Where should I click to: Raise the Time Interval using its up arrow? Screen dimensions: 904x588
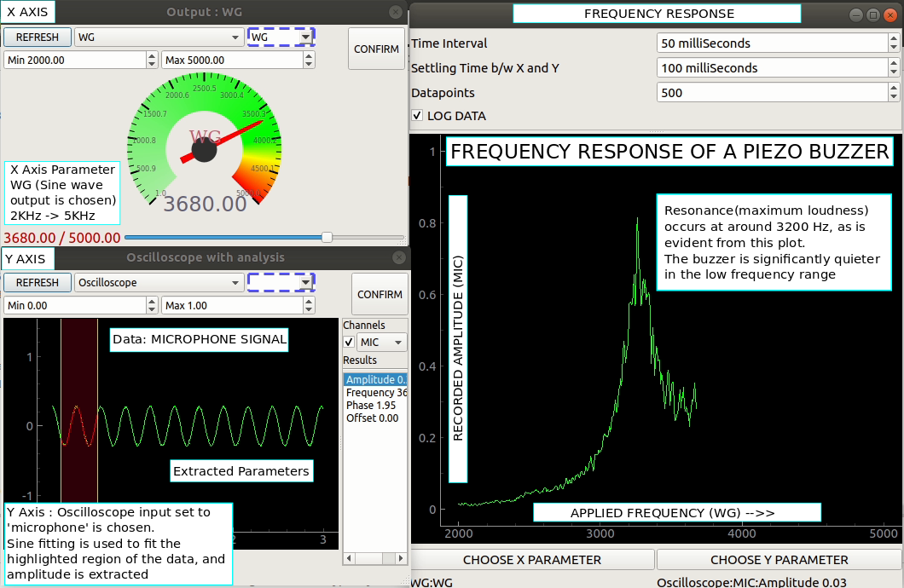[892, 39]
